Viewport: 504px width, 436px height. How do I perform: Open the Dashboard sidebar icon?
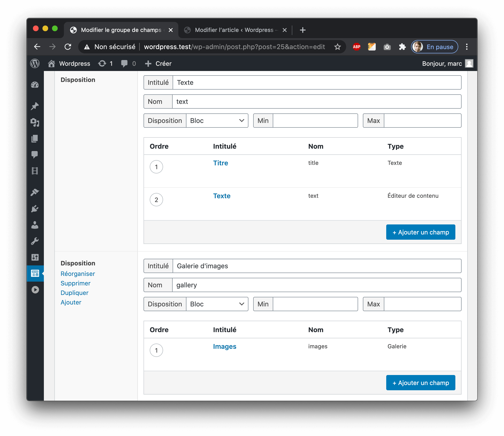coord(35,85)
